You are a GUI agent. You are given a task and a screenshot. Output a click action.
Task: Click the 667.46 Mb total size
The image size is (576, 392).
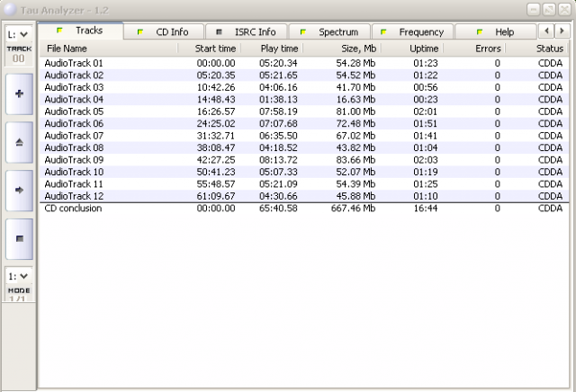[x=353, y=209]
